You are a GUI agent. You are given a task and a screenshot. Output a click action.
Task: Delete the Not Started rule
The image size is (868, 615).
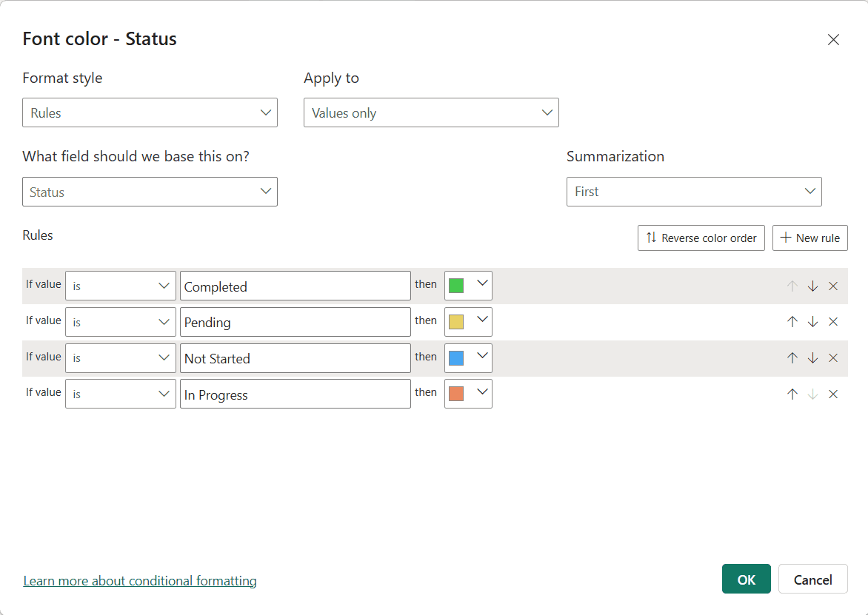click(x=833, y=358)
